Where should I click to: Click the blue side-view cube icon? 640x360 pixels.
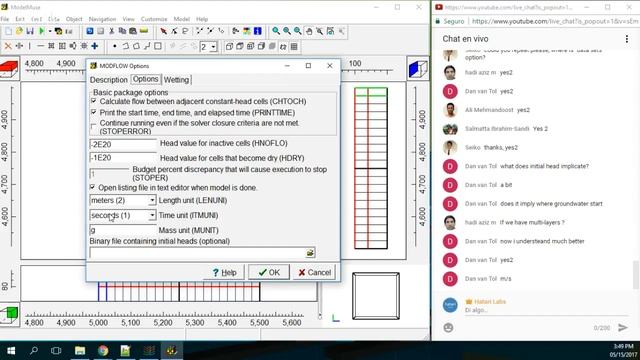tap(418, 69)
